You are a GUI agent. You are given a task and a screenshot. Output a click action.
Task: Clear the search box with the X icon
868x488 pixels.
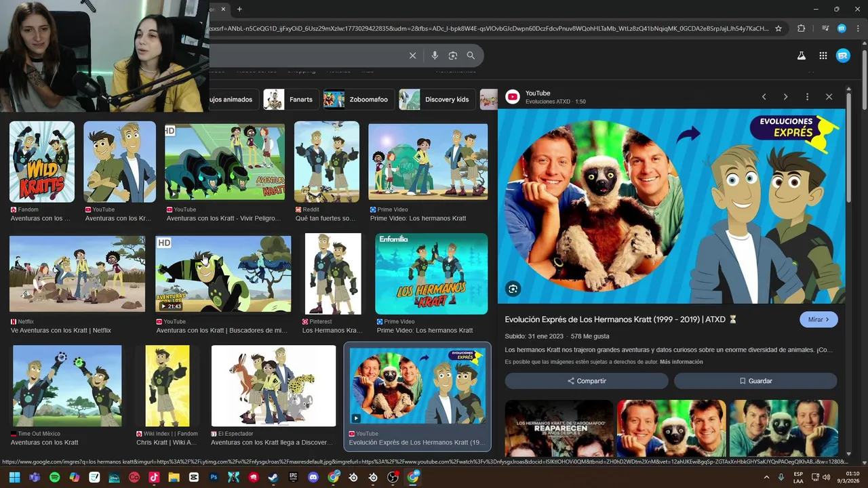(x=412, y=56)
